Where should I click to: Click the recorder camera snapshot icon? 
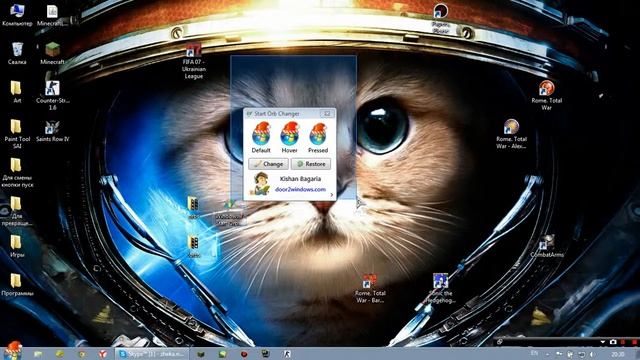[613, 342]
